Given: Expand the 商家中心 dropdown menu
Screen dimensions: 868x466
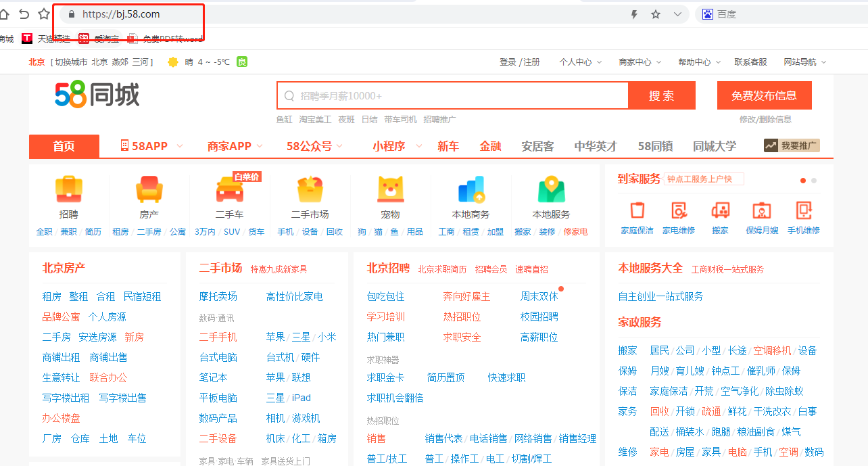Looking at the screenshot, I should (640, 62).
